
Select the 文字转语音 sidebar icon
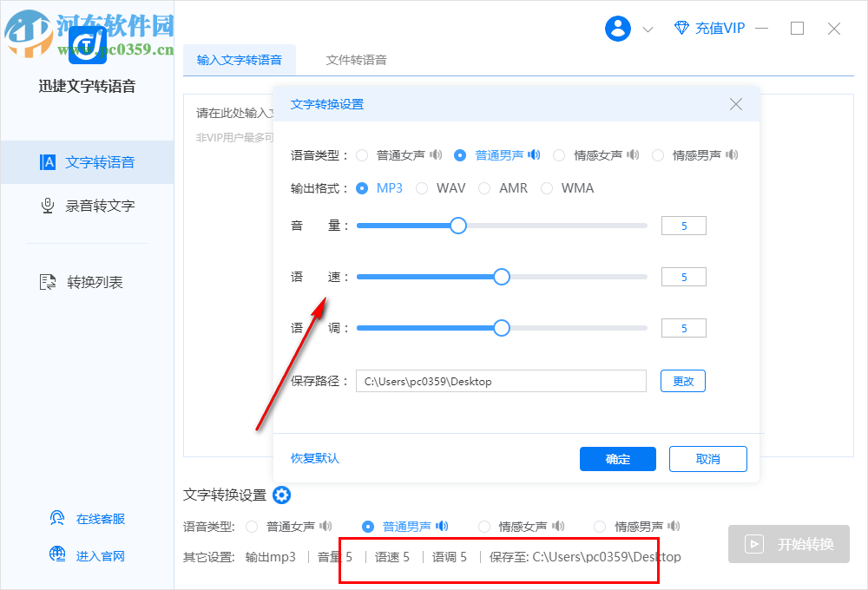(47, 162)
